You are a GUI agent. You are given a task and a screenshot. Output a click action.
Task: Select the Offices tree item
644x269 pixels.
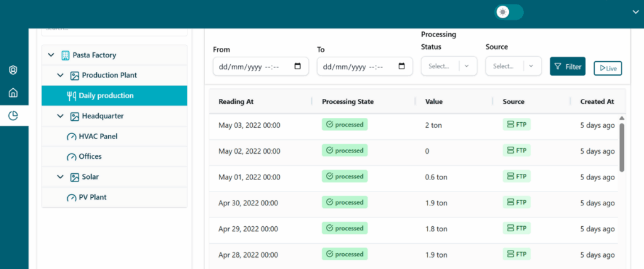(x=90, y=156)
